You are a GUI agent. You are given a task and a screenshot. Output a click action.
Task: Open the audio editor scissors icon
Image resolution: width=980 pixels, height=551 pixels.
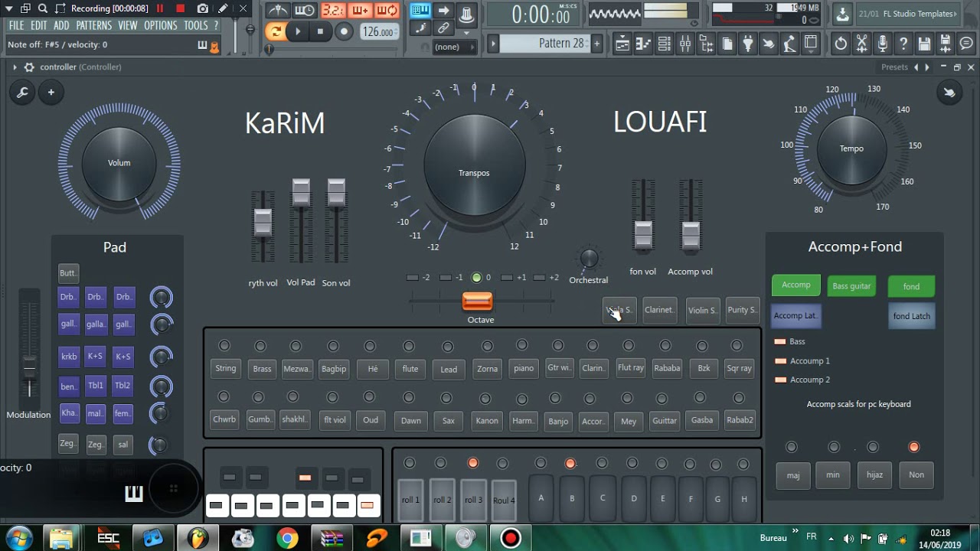[862, 44]
